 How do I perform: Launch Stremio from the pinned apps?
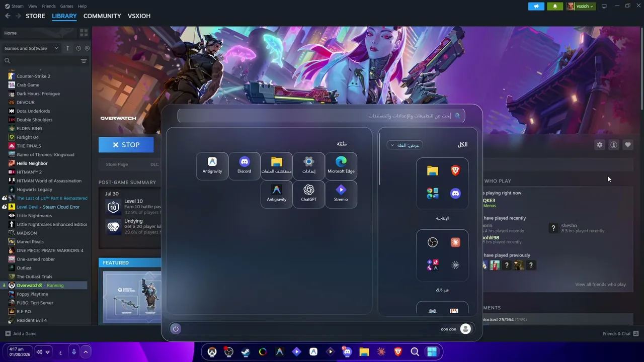[341, 194]
